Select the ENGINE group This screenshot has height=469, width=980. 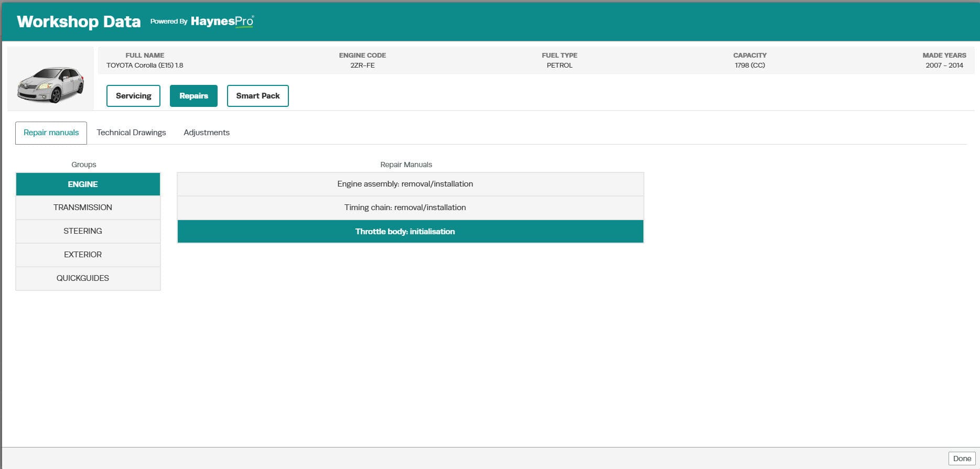tap(88, 184)
